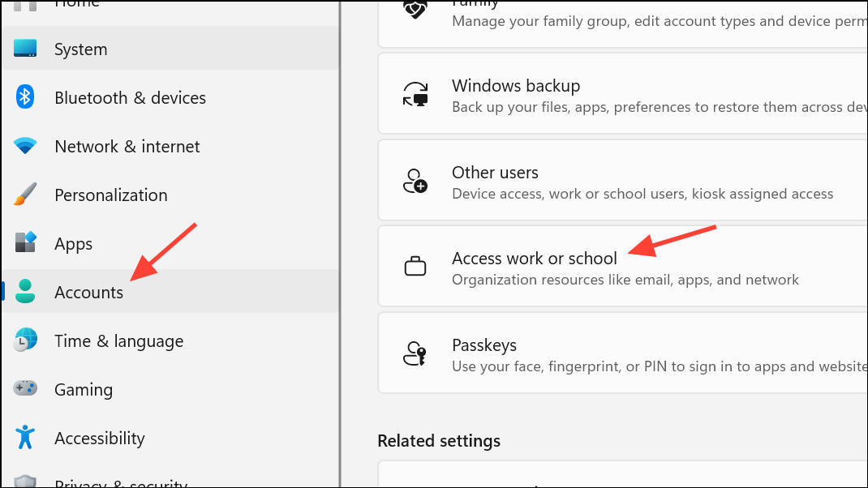
Task: Navigate to Bluetooth & devices
Action: [x=170, y=97]
